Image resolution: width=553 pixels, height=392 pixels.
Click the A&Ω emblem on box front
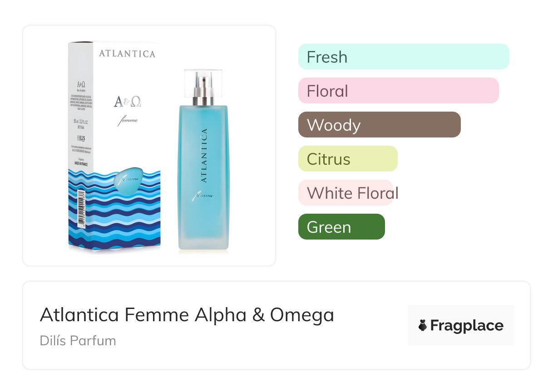[x=127, y=102]
